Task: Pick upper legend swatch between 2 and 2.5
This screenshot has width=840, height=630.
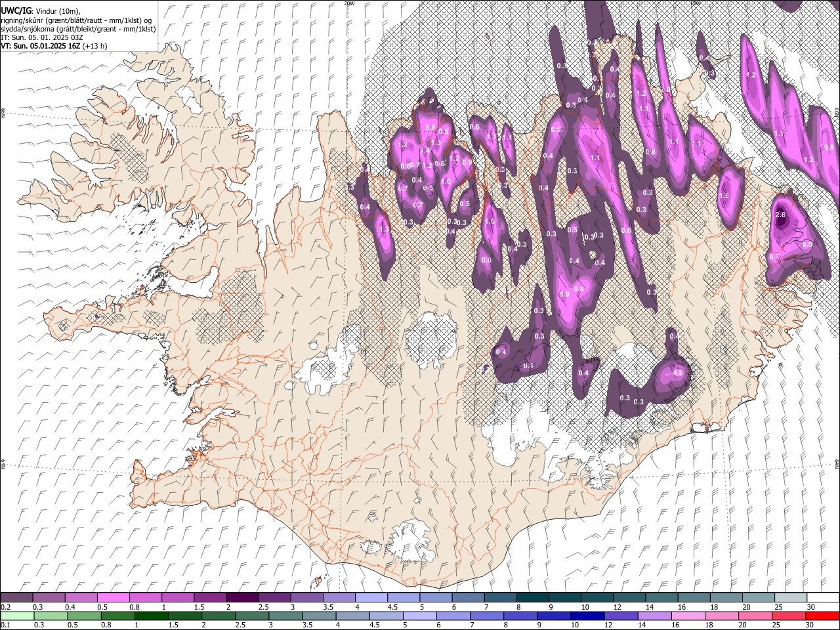Action: (x=242, y=598)
